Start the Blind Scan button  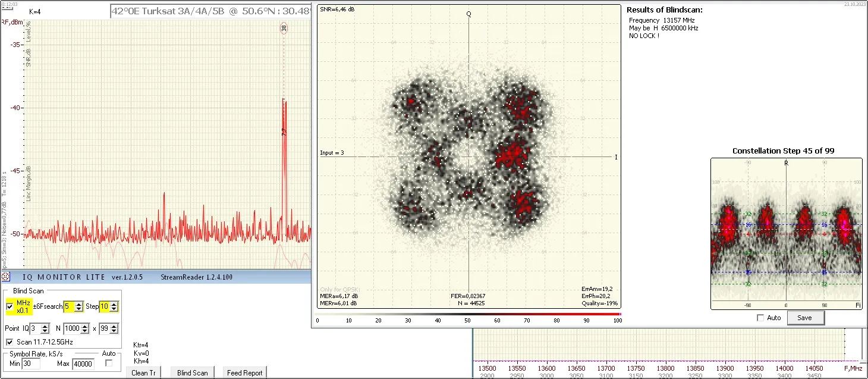pyautogui.click(x=193, y=372)
